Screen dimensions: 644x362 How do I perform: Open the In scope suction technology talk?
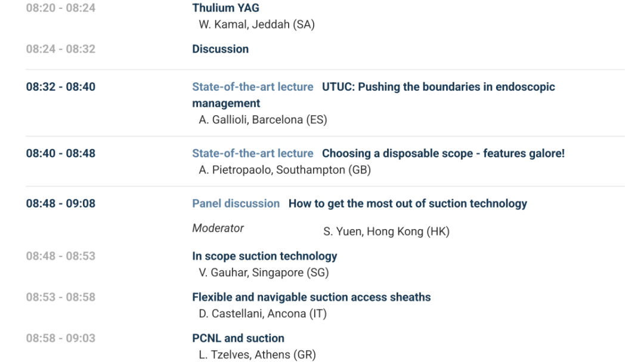pos(264,256)
